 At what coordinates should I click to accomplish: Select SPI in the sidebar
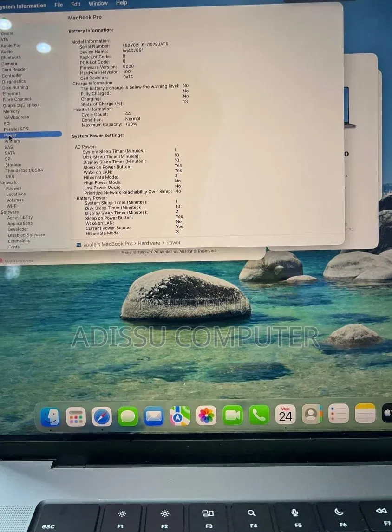(8, 159)
